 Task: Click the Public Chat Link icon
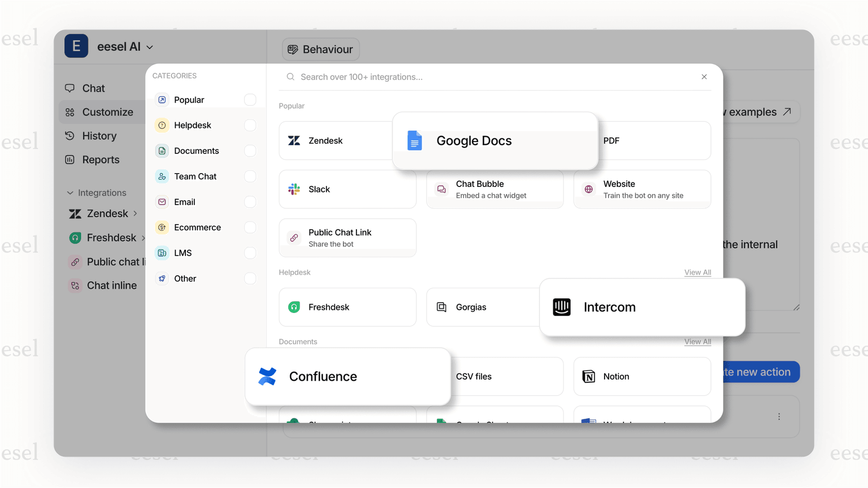[x=294, y=238]
